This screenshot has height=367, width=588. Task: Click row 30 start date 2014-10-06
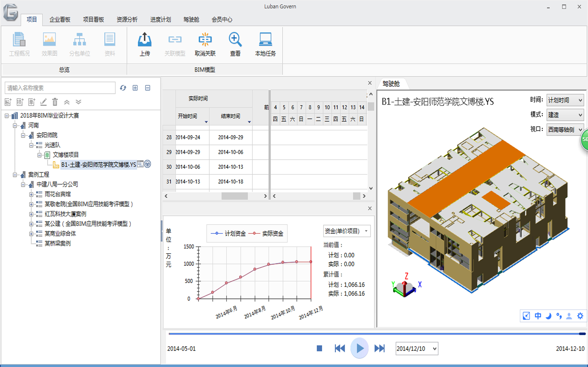188,167
